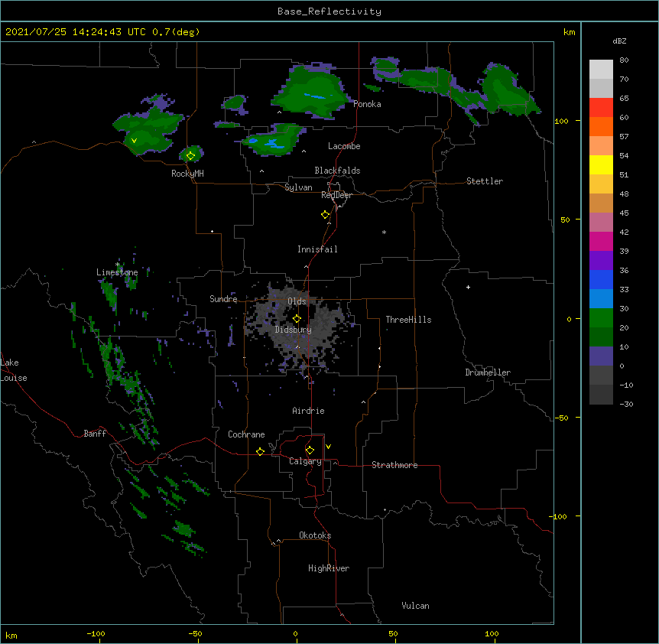Click the -50 tick label on the right axis
Screen dimensions: 659x644
click(x=561, y=418)
